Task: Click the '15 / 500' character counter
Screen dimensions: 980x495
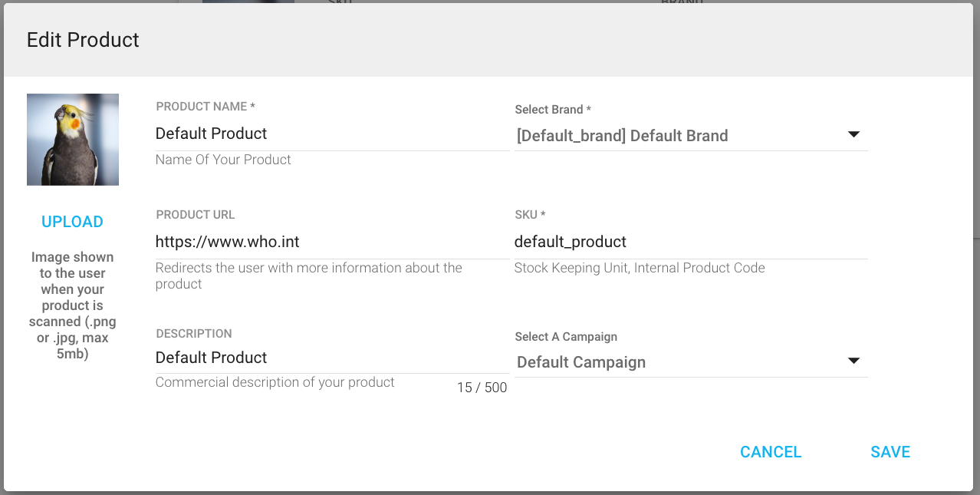Action: click(x=482, y=388)
